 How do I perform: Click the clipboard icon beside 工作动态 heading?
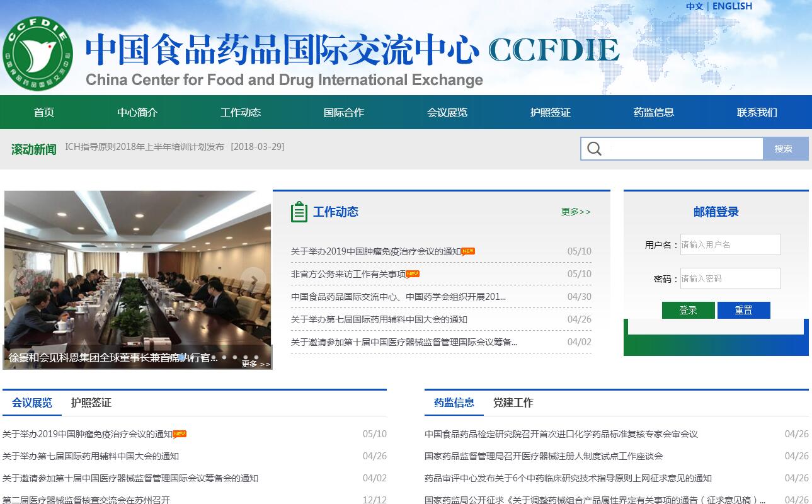299,212
